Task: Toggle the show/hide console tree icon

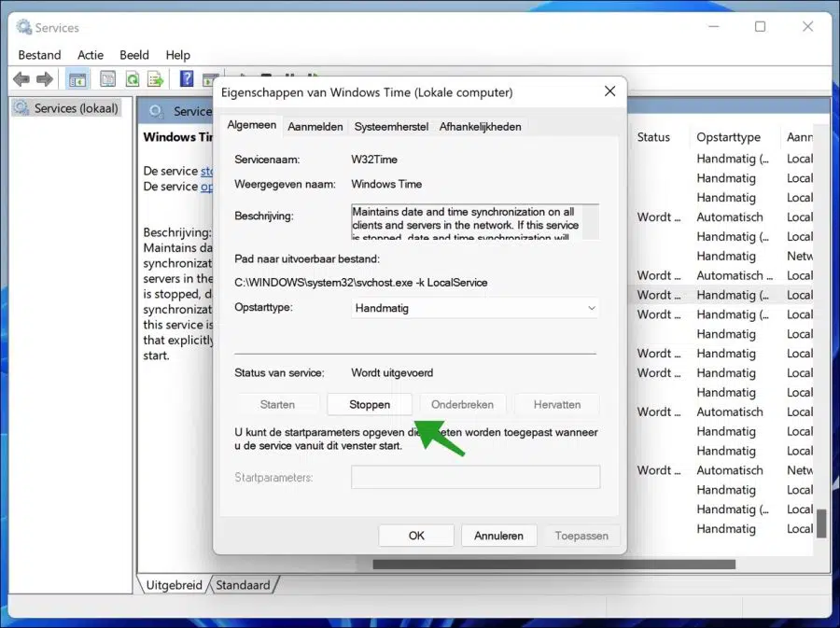Action: (77, 79)
